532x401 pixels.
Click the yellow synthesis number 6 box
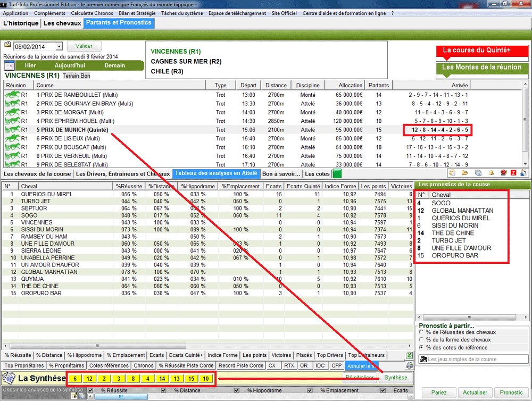[x=75, y=379]
